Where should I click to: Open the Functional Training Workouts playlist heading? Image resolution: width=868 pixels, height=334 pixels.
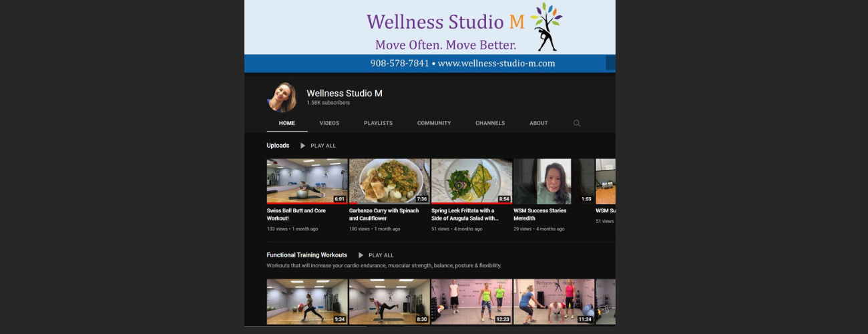coord(307,255)
